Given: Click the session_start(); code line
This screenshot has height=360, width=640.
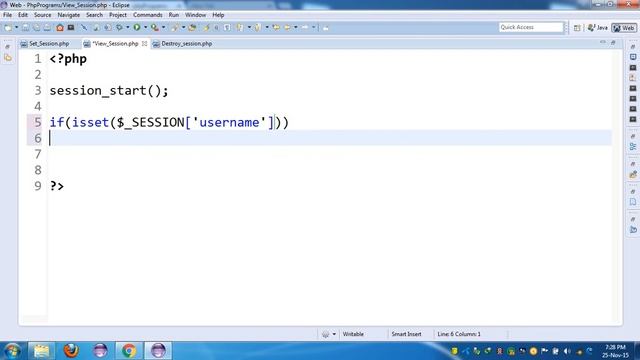Looking at the screenshot, I should 109,91.
